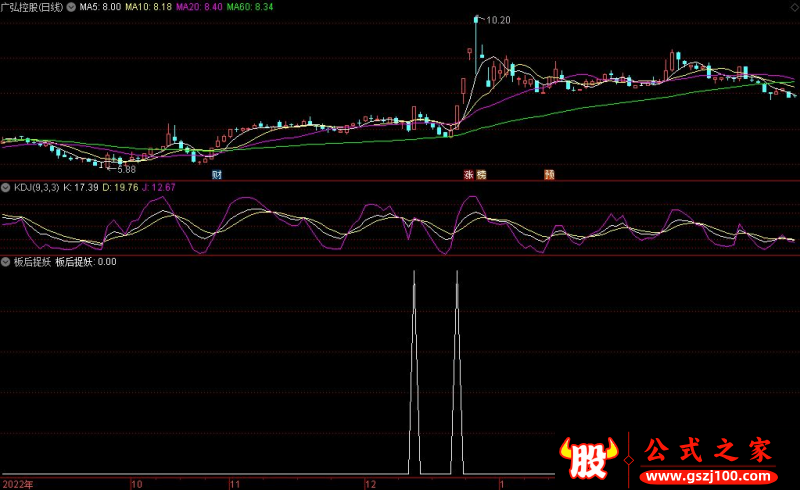The width and height of the screenshot is (800, 490).
Task: Click the 10.20 high price label
Action: click(x=497, y=19)
